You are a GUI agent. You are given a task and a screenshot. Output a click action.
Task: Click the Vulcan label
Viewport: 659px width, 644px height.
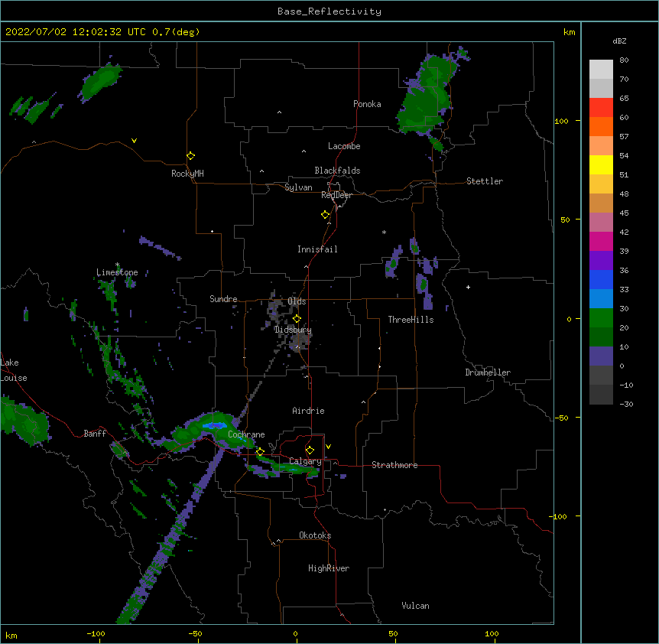415,606
